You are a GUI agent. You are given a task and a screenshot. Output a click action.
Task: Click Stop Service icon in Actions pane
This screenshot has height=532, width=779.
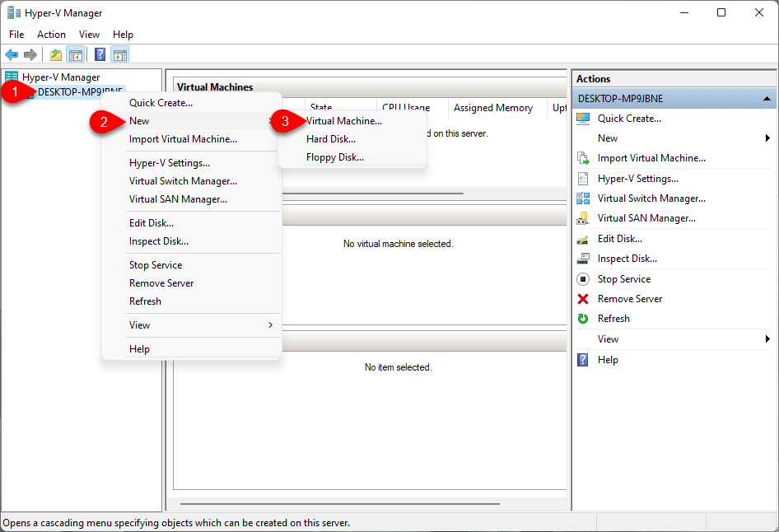[583, 279]
